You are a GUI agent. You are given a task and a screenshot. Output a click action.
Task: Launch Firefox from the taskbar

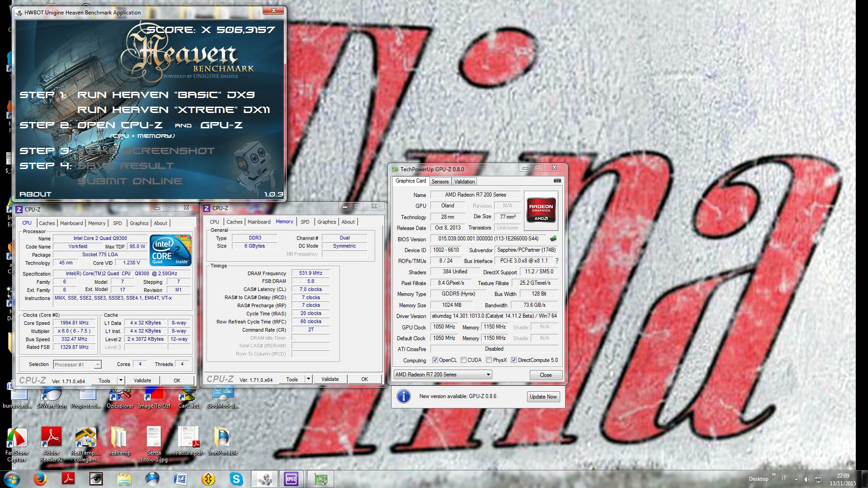40,479
